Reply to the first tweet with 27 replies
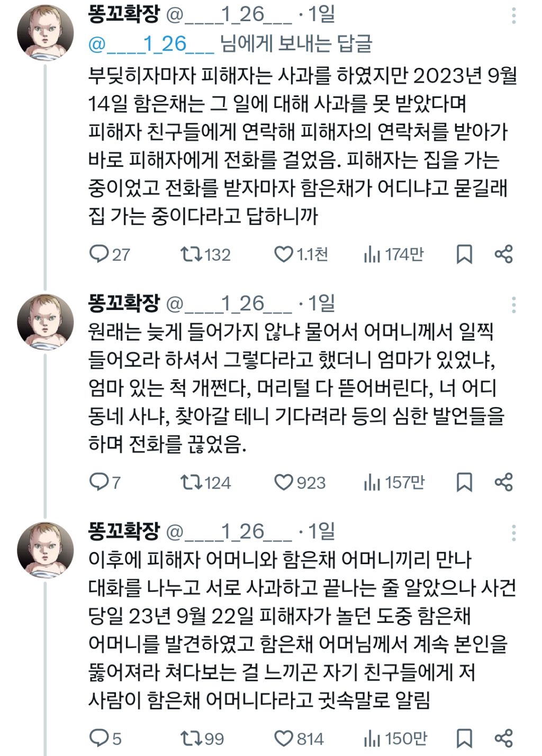Viewport: 542px width, 756px height. point(99,254)
